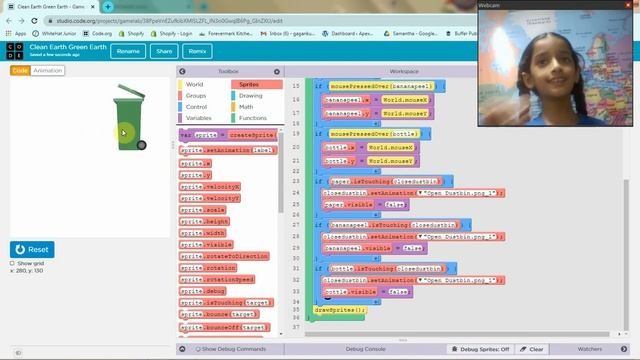
Task: Add else branch plus on line 30
Action: coord(376,258)
